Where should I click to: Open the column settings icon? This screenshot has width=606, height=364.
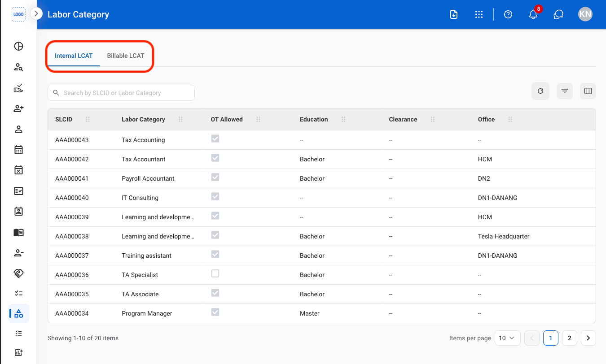(588, 91)
